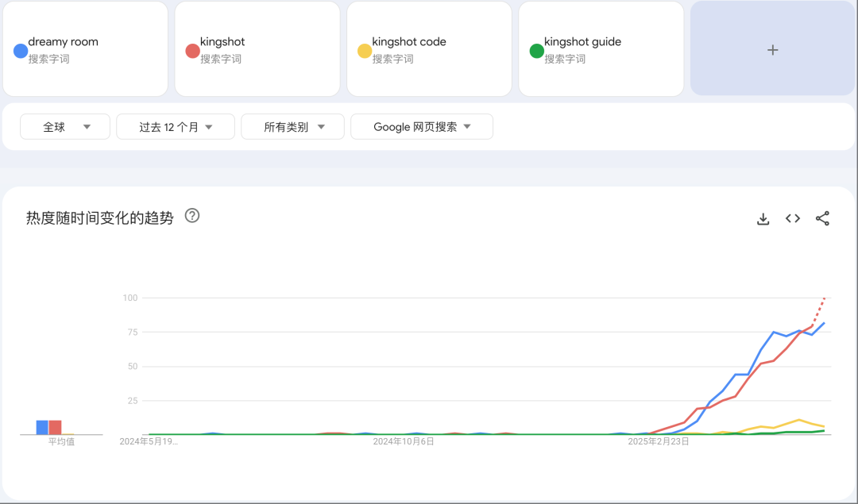The width and height of the screenshot is (858, 504).
Task: Click the yellow dot of kingshot code
Action: coord(365,51)
